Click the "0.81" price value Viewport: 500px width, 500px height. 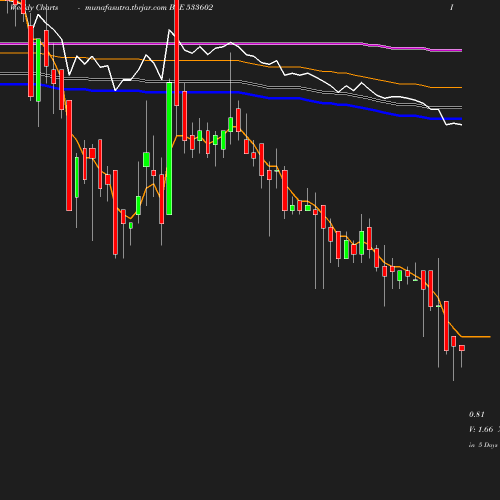(x=477, y=414)
